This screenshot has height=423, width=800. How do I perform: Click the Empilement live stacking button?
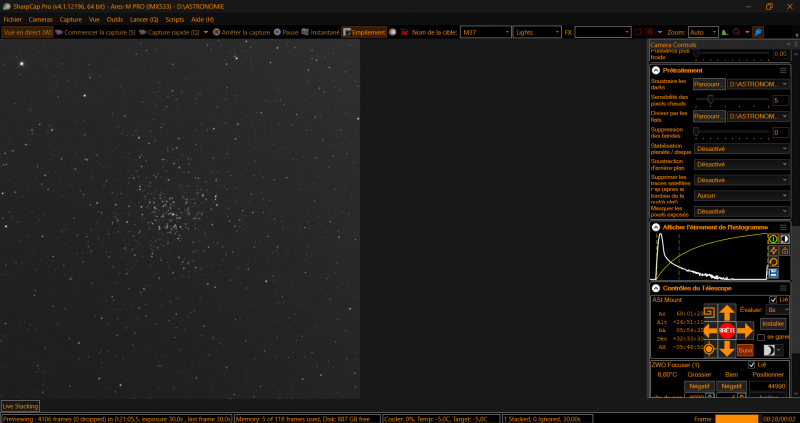coord(364,32)
